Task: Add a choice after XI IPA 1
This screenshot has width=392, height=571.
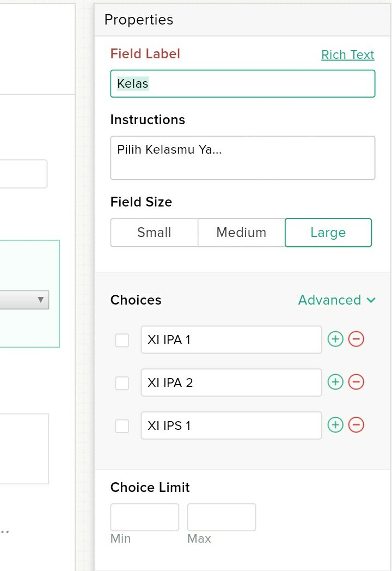Action: [x=335, y=339]
